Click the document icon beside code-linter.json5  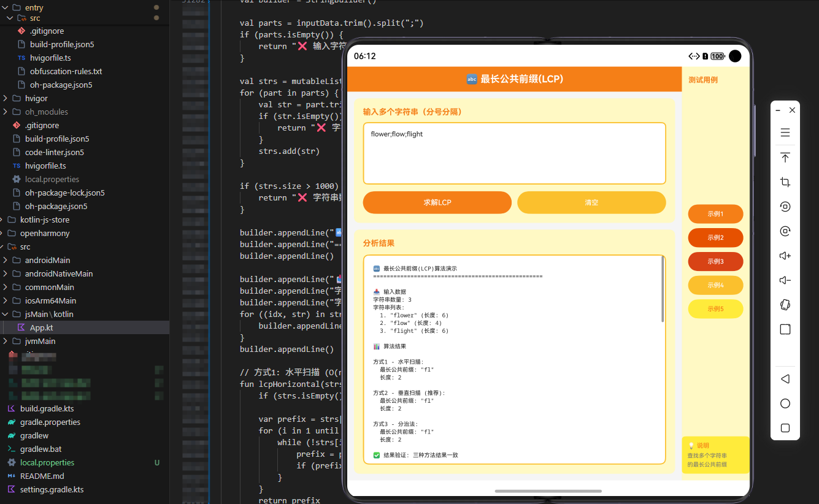click(17, 152)
